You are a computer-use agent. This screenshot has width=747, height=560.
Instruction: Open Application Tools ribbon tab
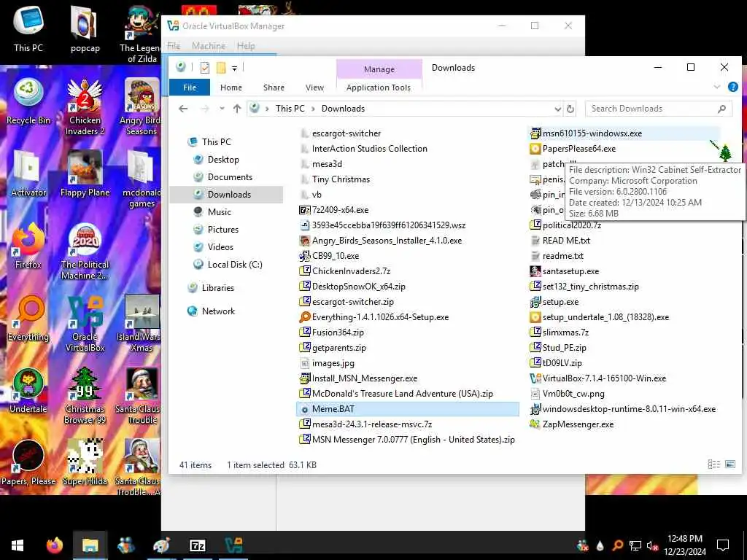click(x=379, y=87)
